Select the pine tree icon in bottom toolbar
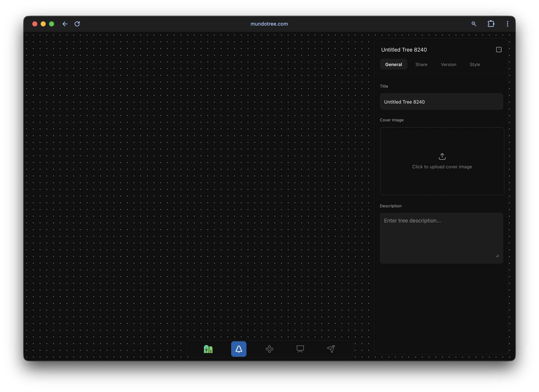This screenshot has height=392, width=539. (x=239, y=349)
